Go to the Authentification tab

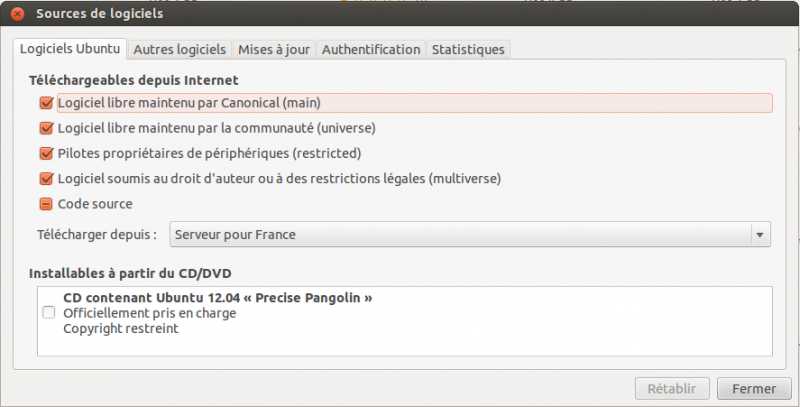(370, 49)
